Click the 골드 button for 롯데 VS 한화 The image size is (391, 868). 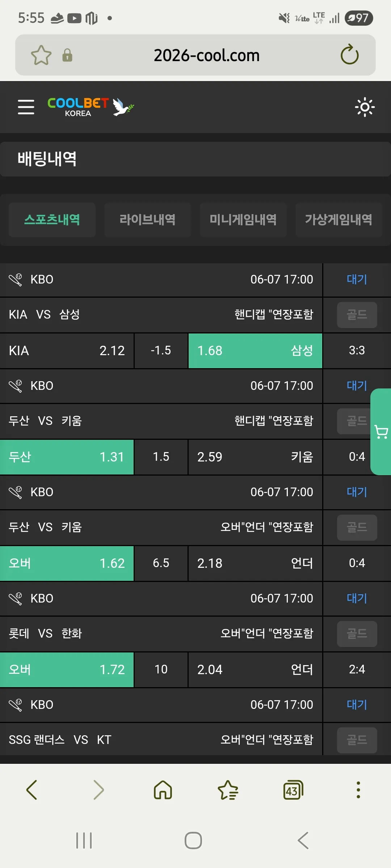click(x=357, y=634)
